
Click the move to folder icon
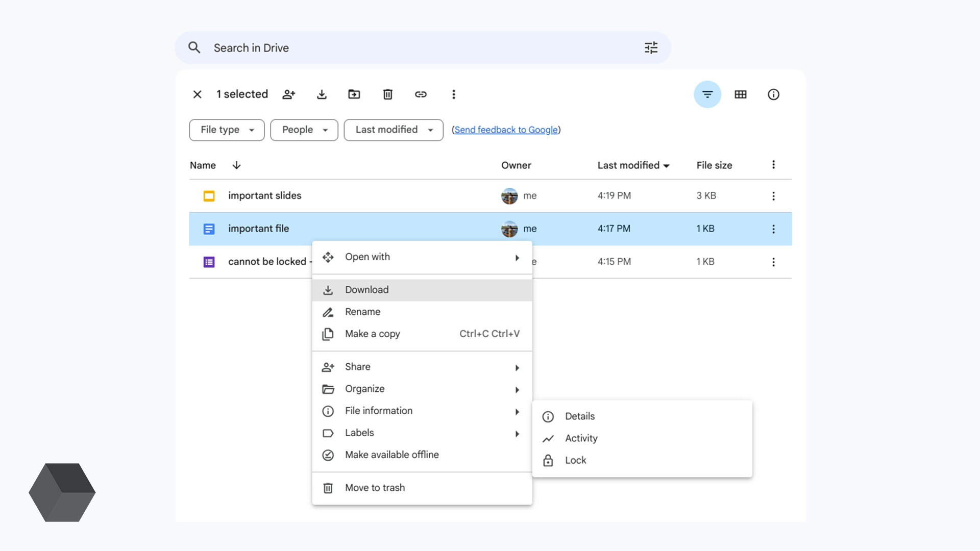click(354, 94)
